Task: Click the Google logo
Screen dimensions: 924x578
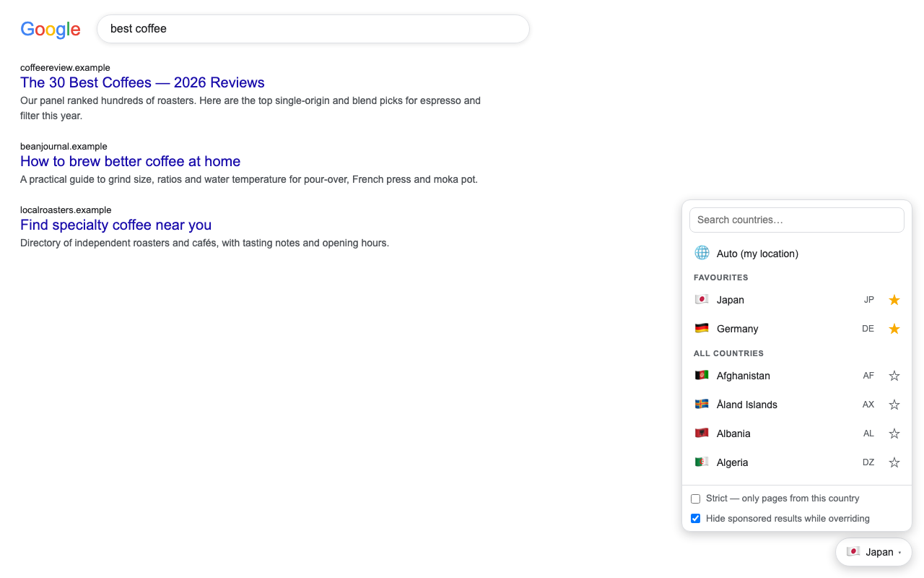Action: pos(51,29)
